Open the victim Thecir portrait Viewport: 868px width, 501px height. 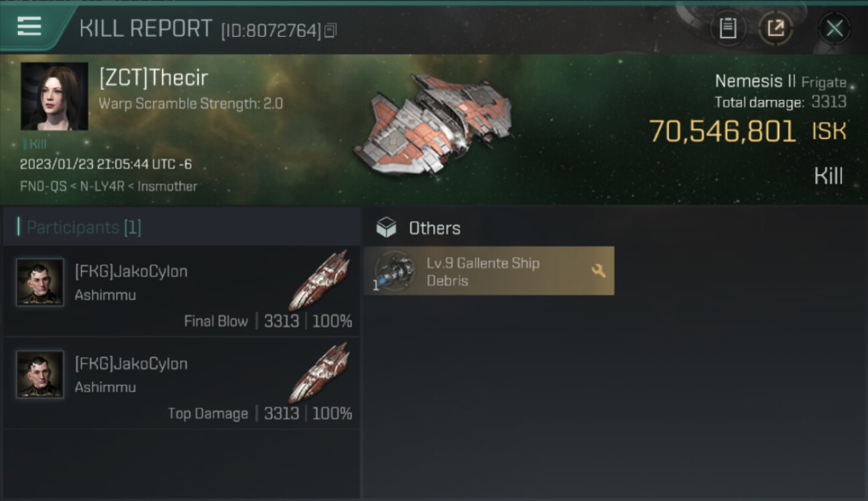coord(54,96)
